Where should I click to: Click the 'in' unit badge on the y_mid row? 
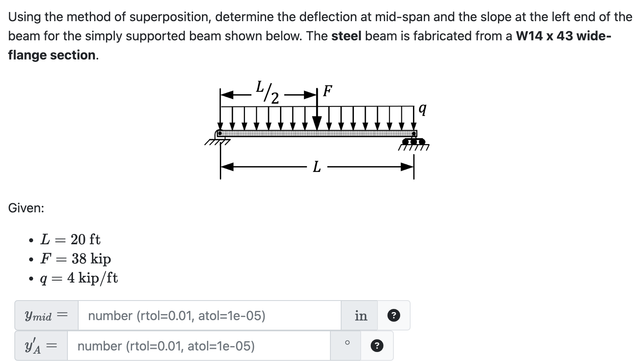coord(360,316)
